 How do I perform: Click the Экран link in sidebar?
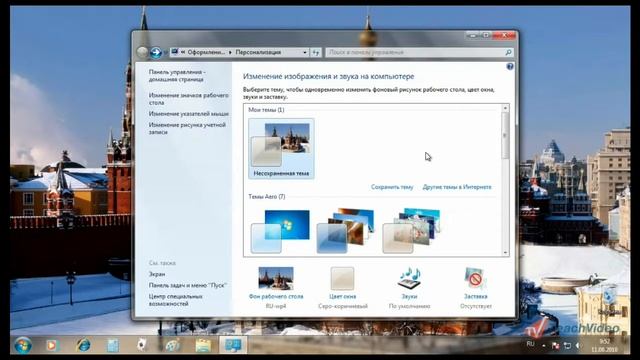pyautogui.click(x=157, y=274)
